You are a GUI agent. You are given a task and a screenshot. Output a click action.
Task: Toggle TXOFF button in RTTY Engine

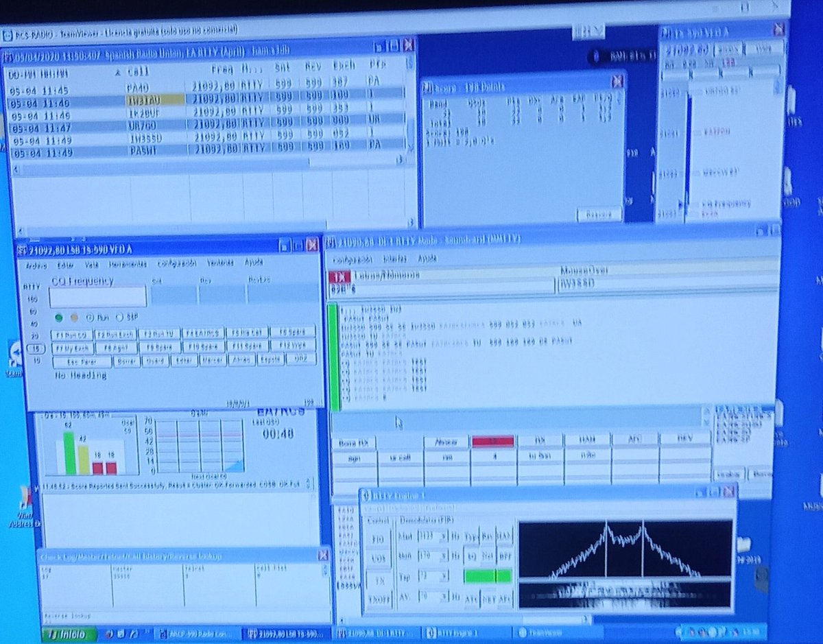tap(378, 598)
